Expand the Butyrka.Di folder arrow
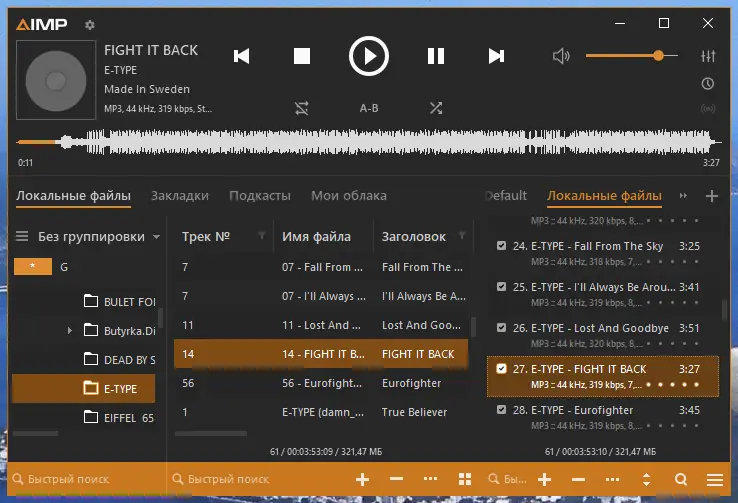The width and height of the screenshot is (738, 503). pyautogui.click(x=70, y=330)
